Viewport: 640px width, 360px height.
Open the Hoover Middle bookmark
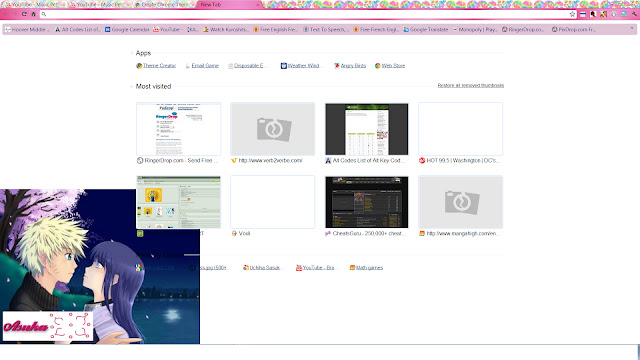[x=27, y=29]
